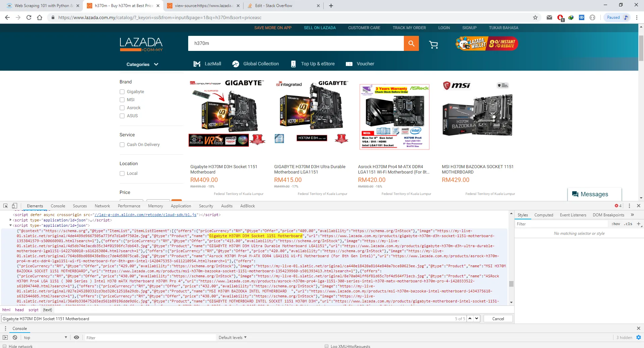The image size is (644, 348).
Task: Open the Sources DevTools tab
Action: (80, 206)
